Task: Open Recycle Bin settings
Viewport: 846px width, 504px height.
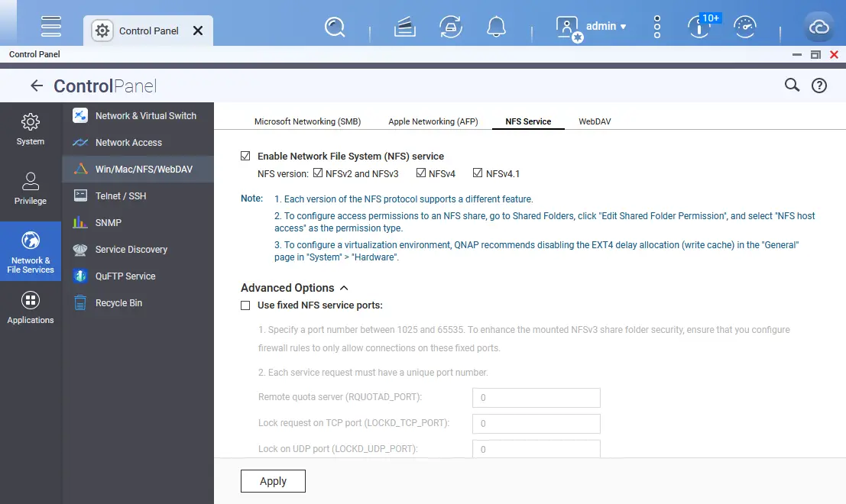Action: [138, 303]
